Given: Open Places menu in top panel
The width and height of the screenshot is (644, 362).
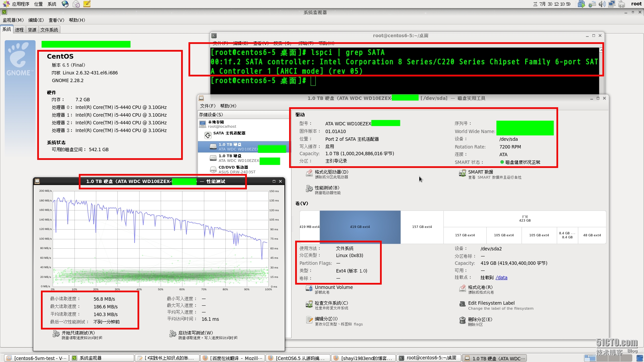Looking at the screenshot, I should [x=38, y=4].
